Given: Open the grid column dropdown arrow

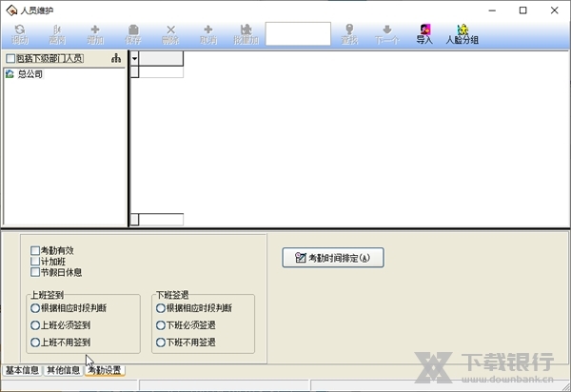Looking at the screenshot, I should point(134,58).
